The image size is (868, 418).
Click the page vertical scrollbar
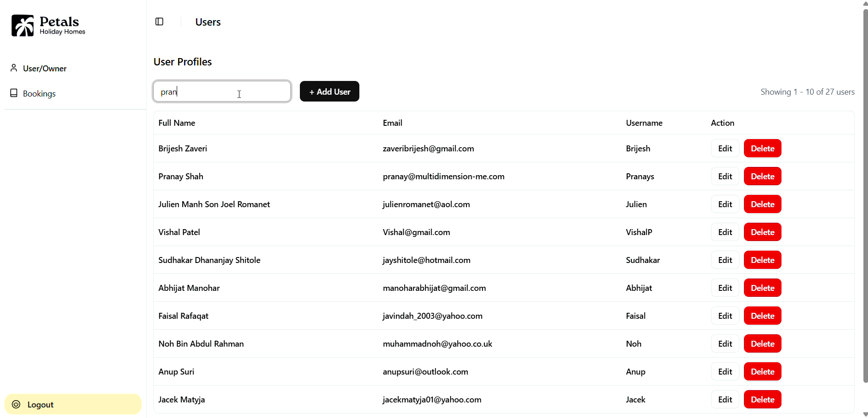pyautogui.click(x=865, y=192)
